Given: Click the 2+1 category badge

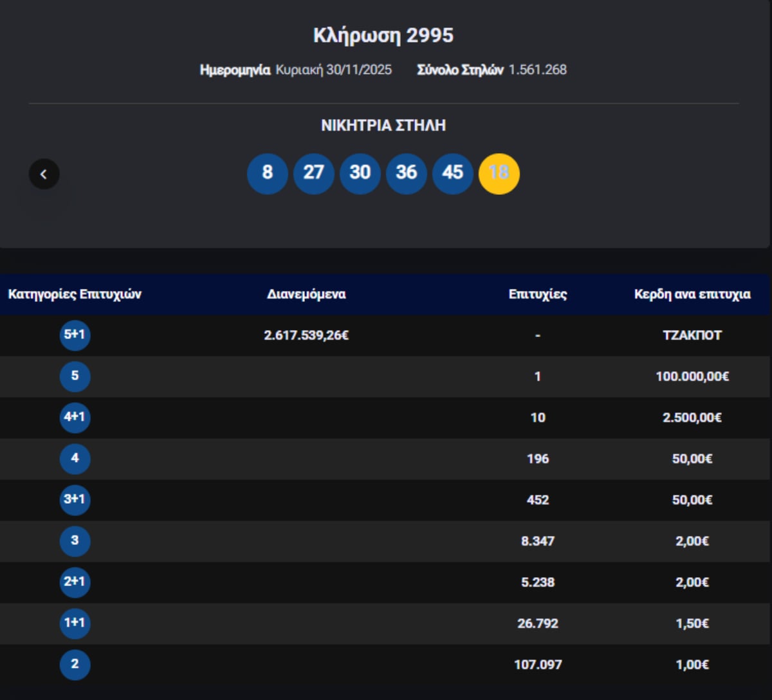Looking at the screenshot, I should (75, 582).
